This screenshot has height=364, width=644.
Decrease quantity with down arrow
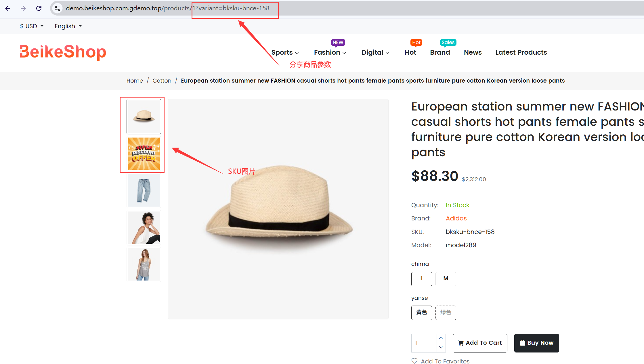click(441, 347)
